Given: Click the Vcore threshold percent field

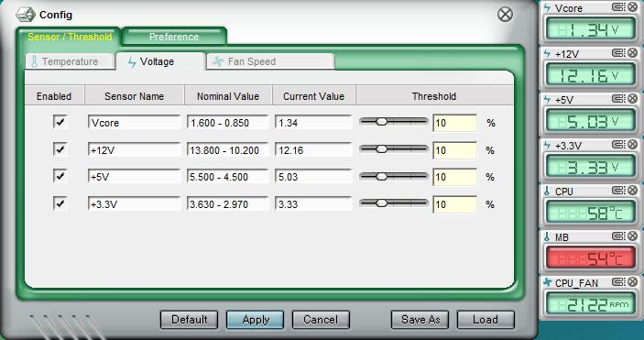Looking at the screenshot, I should tap(455, 123).
